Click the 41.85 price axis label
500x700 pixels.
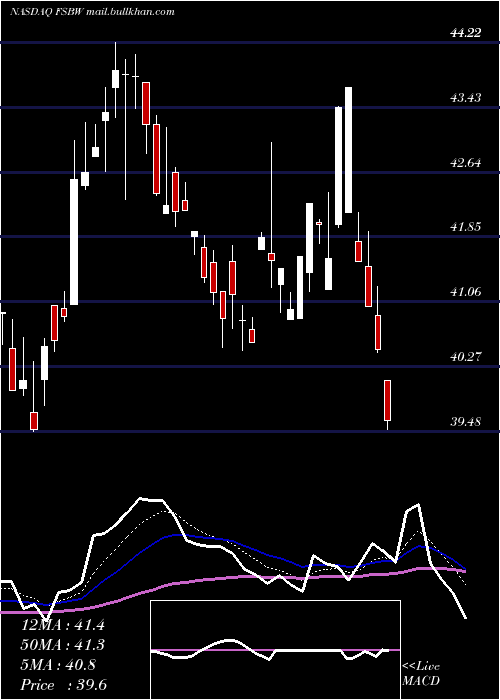point(466,227)
